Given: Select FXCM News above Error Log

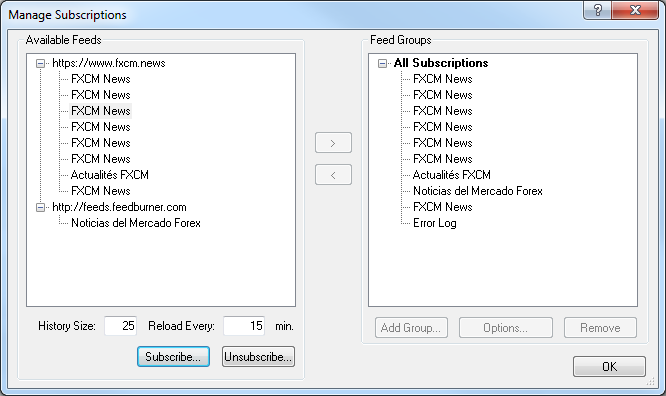Looking at the screenshot, I should click(x=443, y=207).
